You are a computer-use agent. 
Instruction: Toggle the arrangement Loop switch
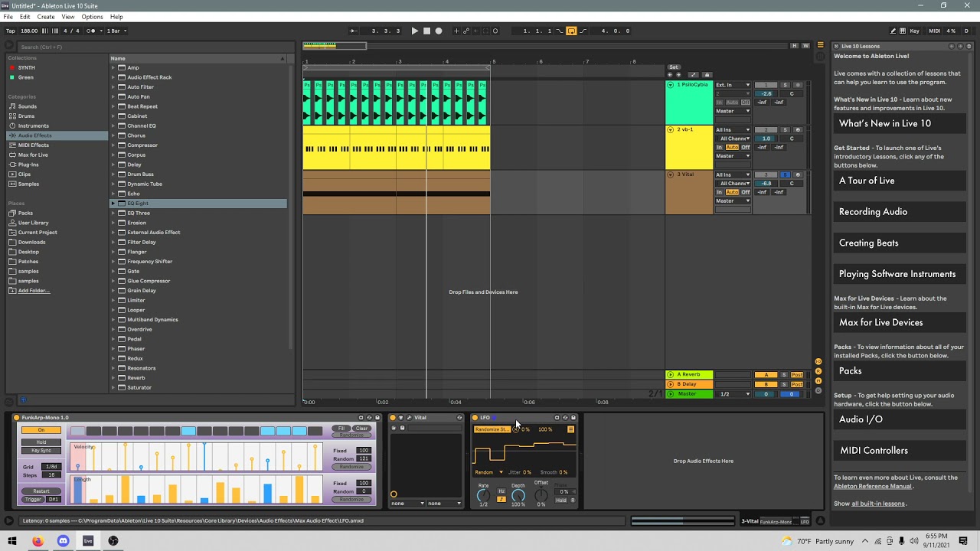coord(571,31)
